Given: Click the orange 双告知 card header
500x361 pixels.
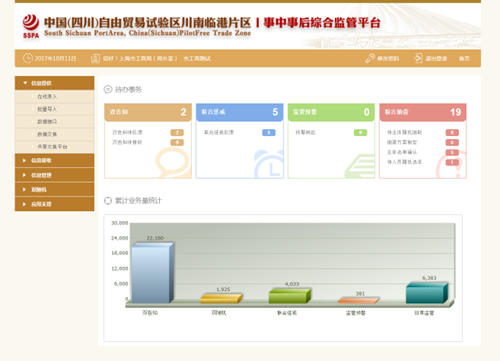Looking at the screenshot, I should tap(148, 112).
